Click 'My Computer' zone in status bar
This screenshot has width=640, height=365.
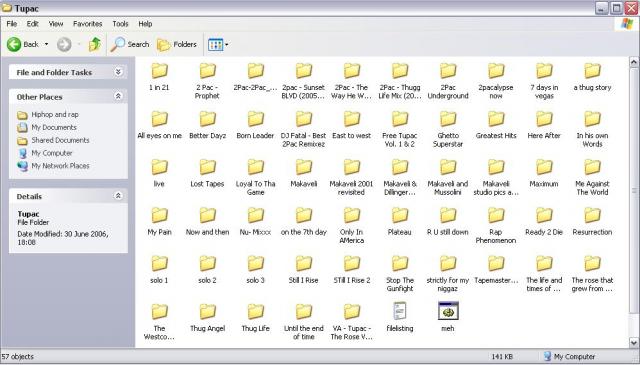point(570,356)
